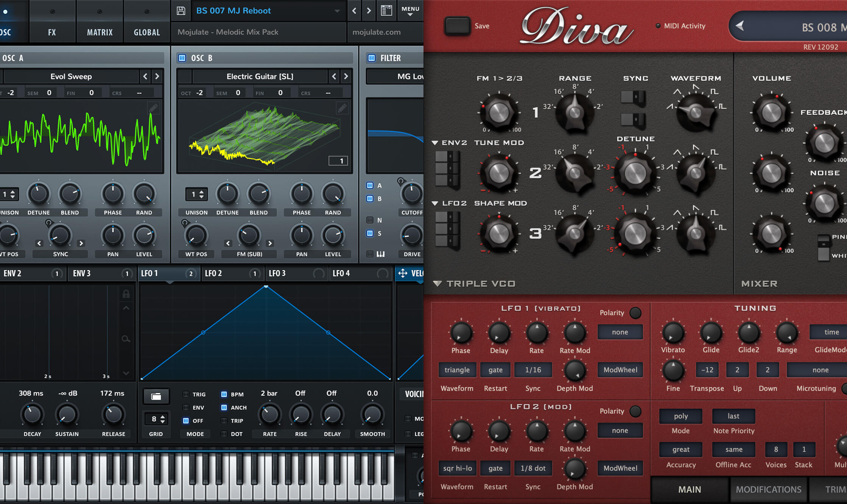Collapse the TRIPLE VCO module selector
The height and width of the screenshot is (504, 847).
[438, 283]
